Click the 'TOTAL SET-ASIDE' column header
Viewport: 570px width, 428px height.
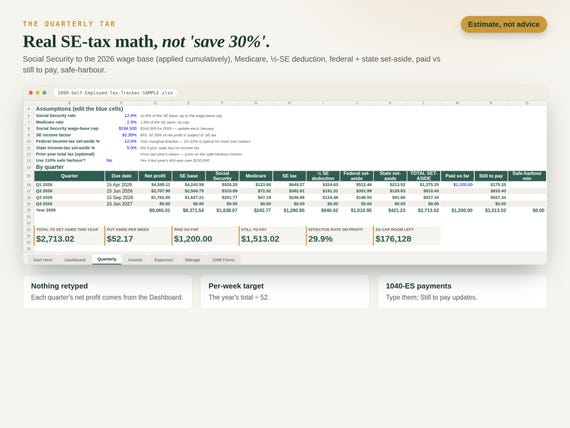tap(424, 176)
